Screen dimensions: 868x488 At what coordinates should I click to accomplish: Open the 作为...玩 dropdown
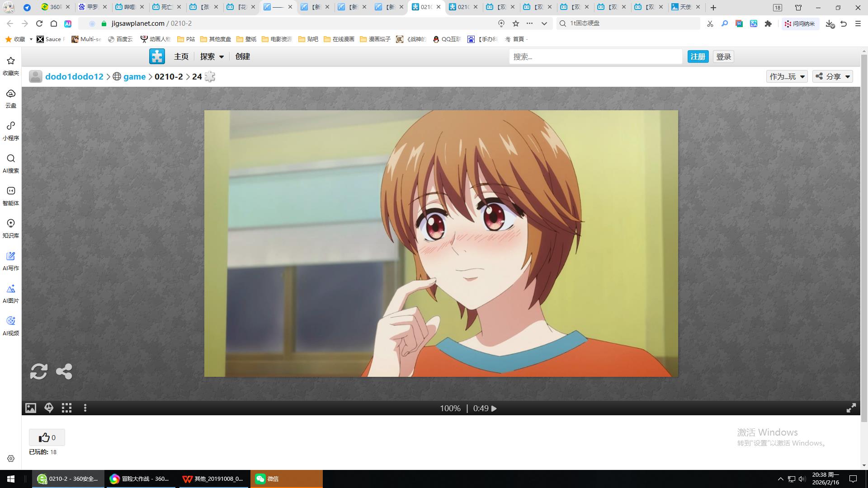click(787, 76)
